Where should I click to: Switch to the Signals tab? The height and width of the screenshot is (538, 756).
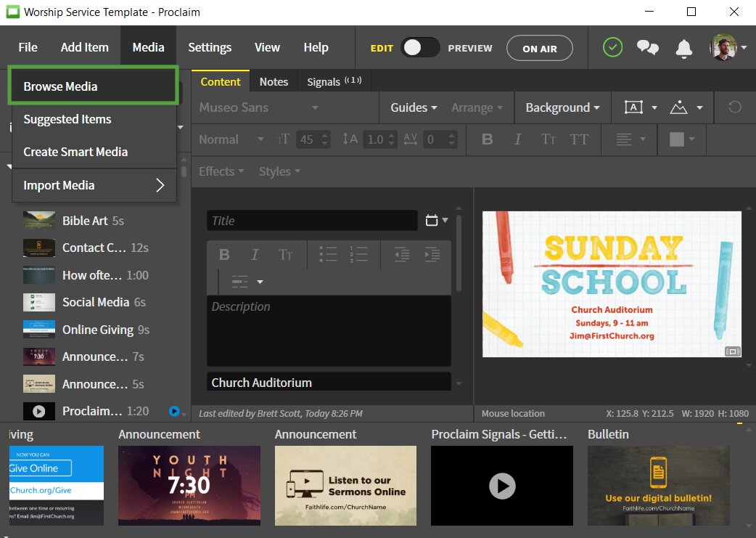click(334, 81)
